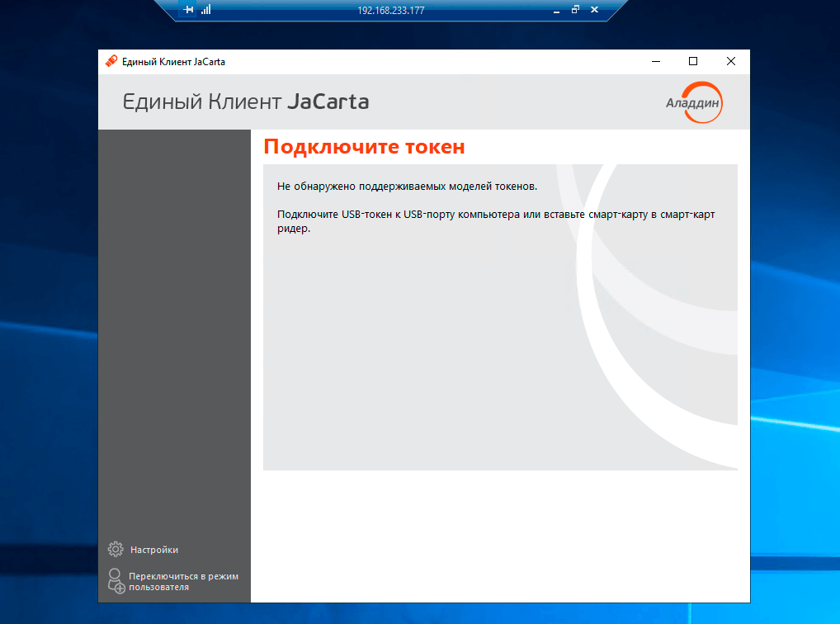Screen dimensions: 840x624
Task: Click the Подключите токен heading
Action: click(364, 146)
